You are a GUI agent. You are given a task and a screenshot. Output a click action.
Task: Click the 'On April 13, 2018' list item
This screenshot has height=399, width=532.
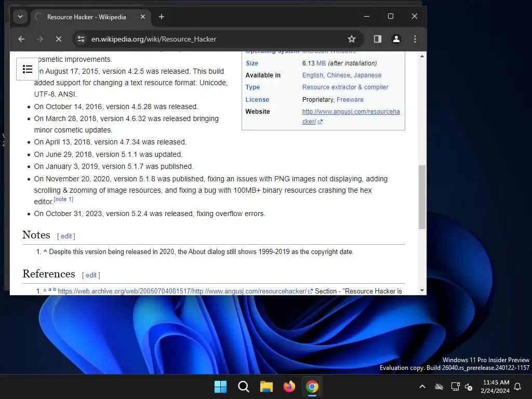[110, 142]
